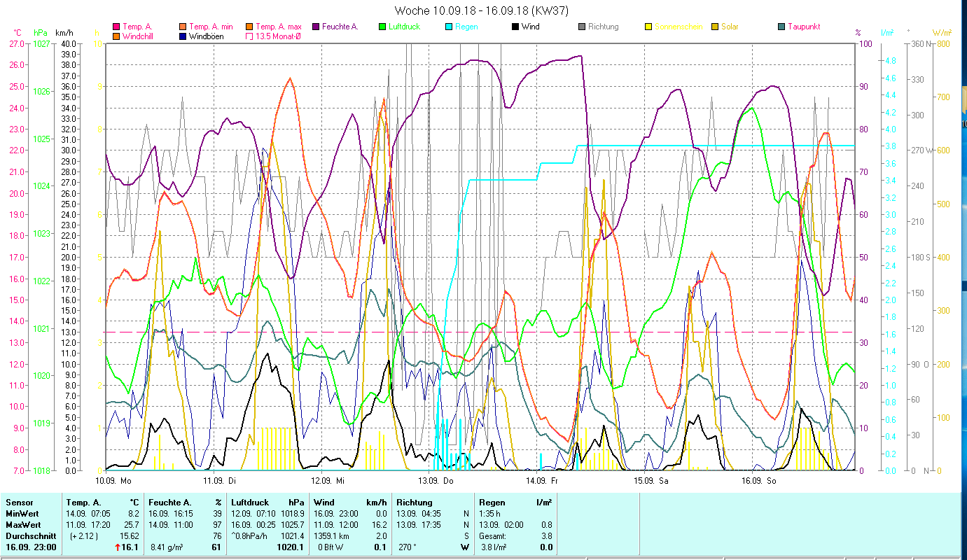Click the Temp. A. table column header
Screen dimensions: 967x560
pyautogui.click(x=83, y=503)
